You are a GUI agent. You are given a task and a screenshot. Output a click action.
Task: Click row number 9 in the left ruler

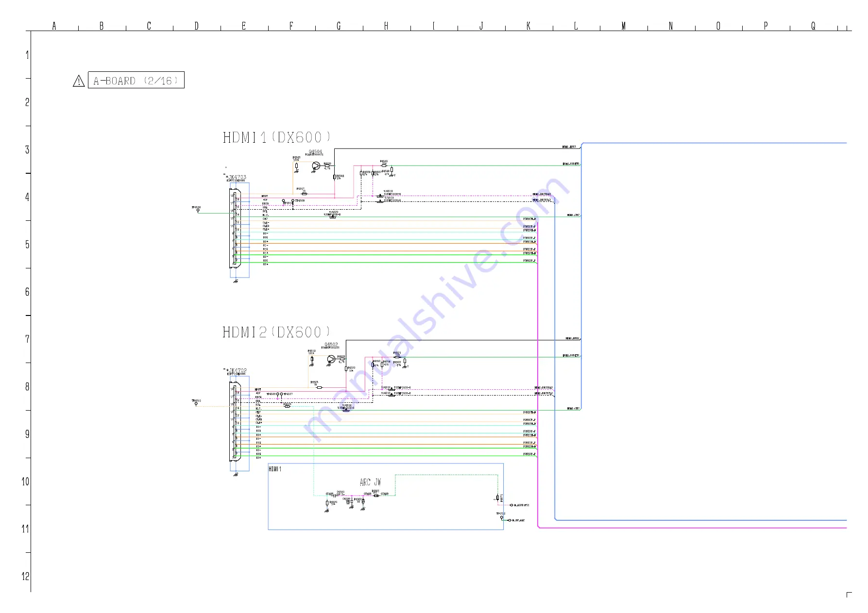click(27, 434)
